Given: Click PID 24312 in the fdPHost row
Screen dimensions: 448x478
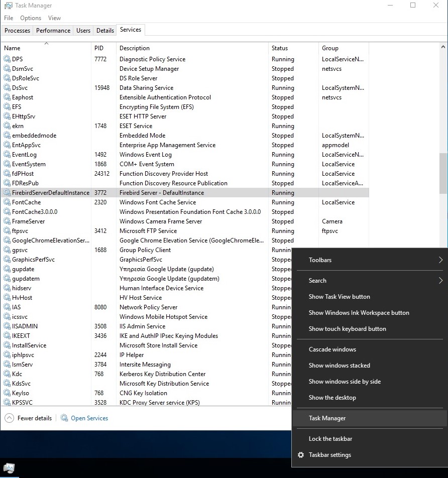Looking at the screenshot, I should (102, 173).
